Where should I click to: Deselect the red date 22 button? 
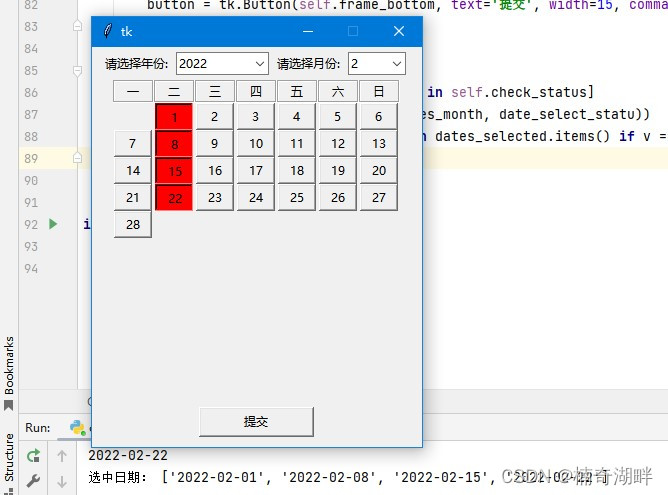click(174, 198)
